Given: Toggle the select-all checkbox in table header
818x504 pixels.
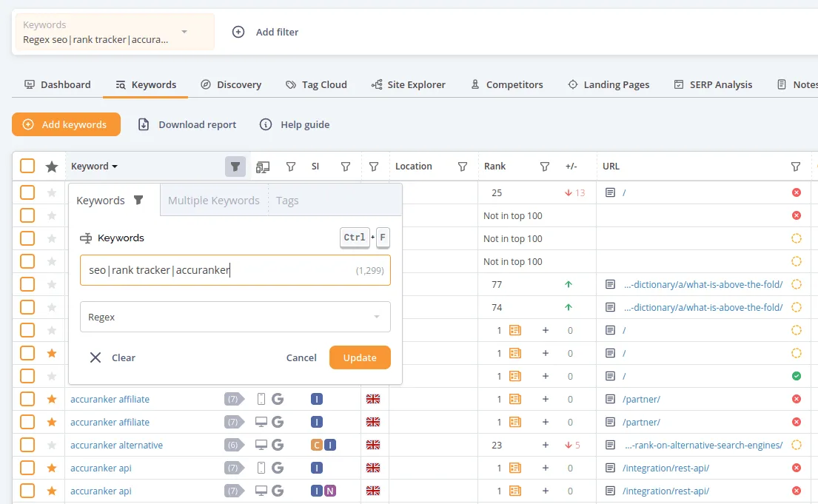Looking at the screenshot, I should (27, 166).
